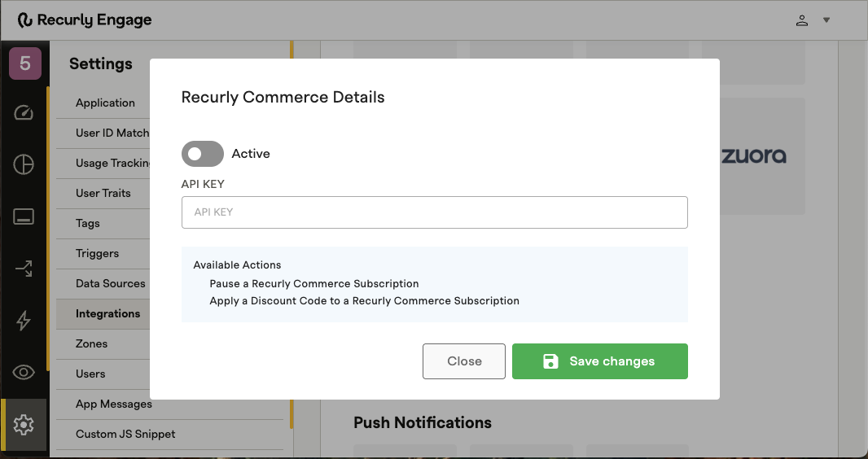
Task: Open the pie chart analytics icon
Action: (24, 164)
